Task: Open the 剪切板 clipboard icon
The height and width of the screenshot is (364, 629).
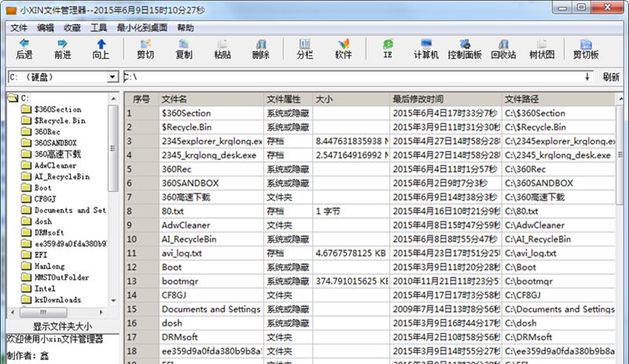Action: tap(586, 43)
